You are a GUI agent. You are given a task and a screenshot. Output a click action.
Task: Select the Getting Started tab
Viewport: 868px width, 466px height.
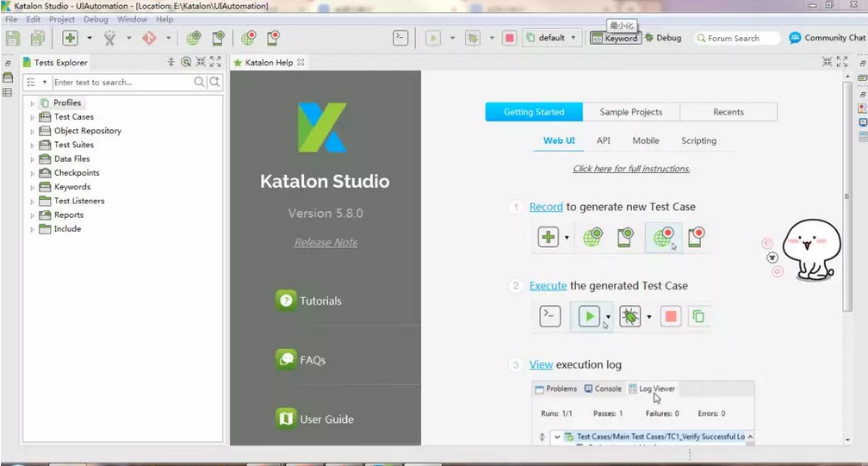534,112
